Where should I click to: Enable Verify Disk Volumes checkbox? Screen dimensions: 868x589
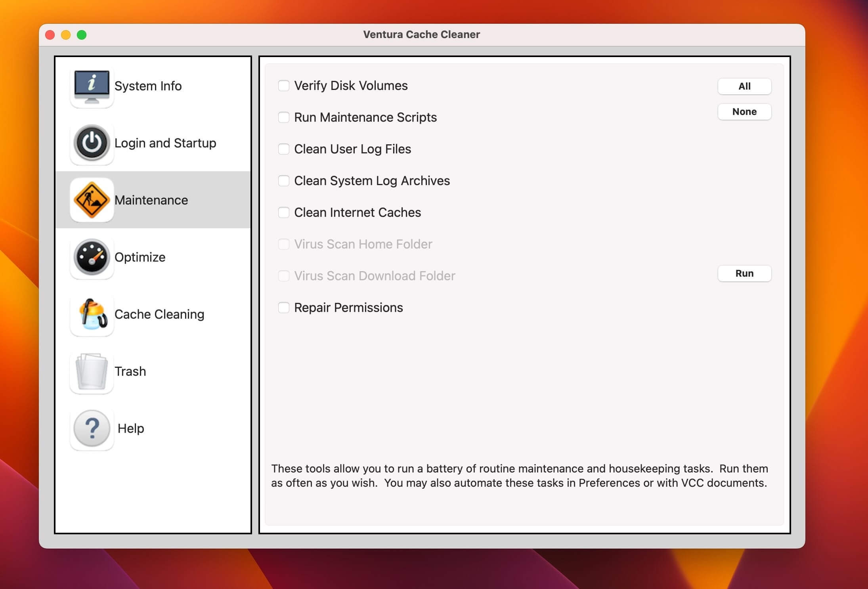(283, 86)
